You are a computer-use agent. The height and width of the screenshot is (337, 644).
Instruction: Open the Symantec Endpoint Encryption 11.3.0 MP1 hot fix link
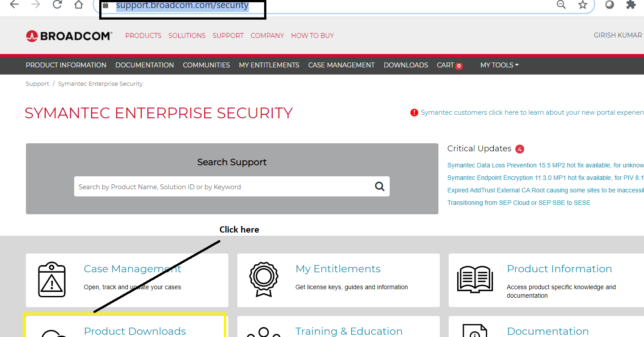tap(546, 178)
